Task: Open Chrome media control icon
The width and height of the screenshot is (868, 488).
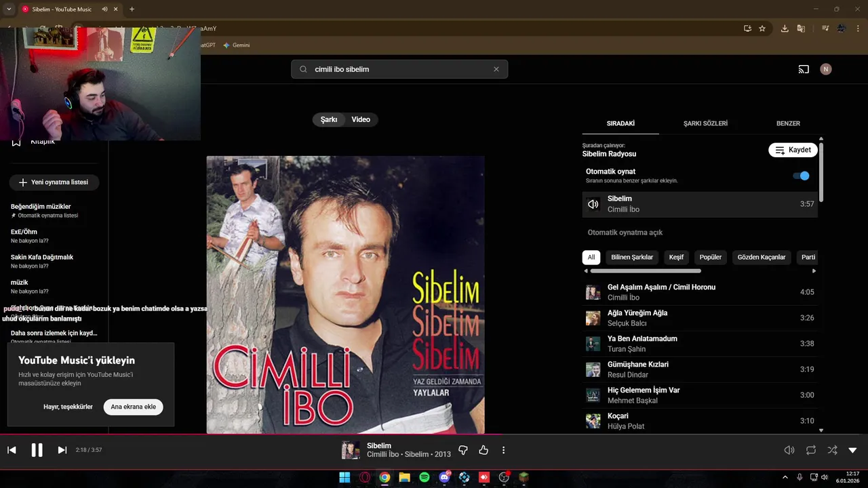Action: coord(825,28)
